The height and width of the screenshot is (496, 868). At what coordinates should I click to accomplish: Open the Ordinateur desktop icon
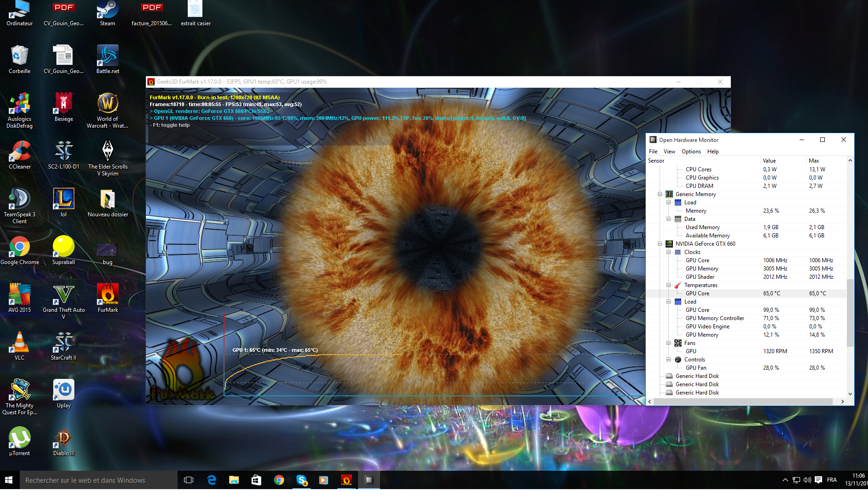[x=20, y=13]
